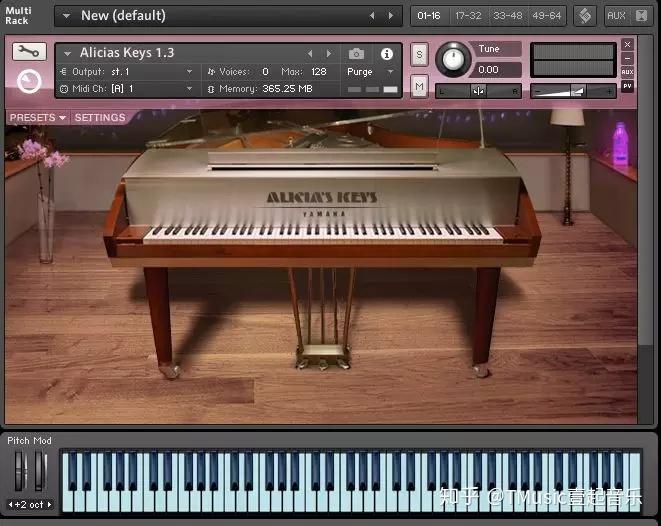Click the Tune knob
Screen dimensions: 661x526
(453, 59)
